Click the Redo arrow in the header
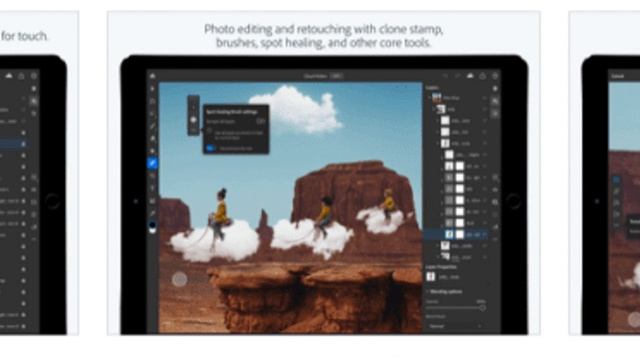 click(x=458, y=76)
